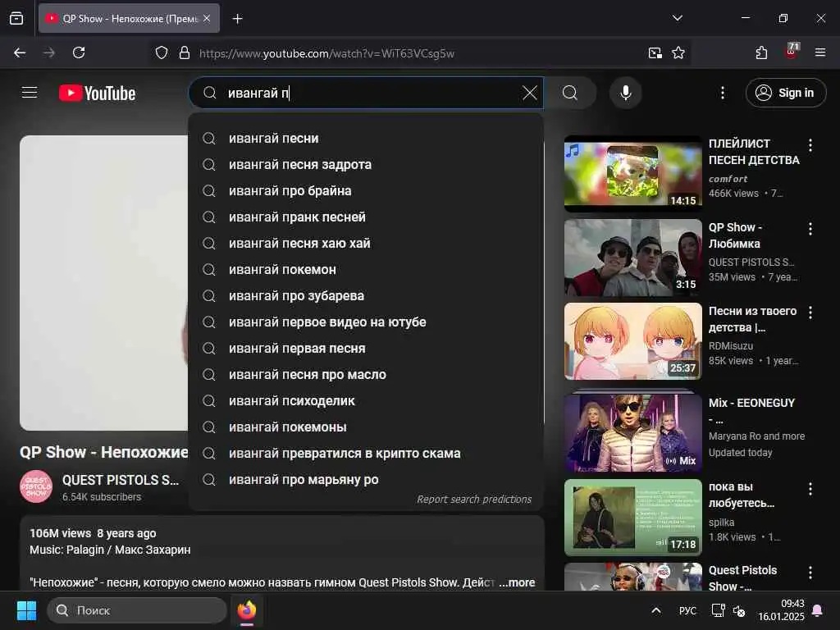
Task: Pick suggestion 'ивангай психоделик'
Action: coord(366,400)
